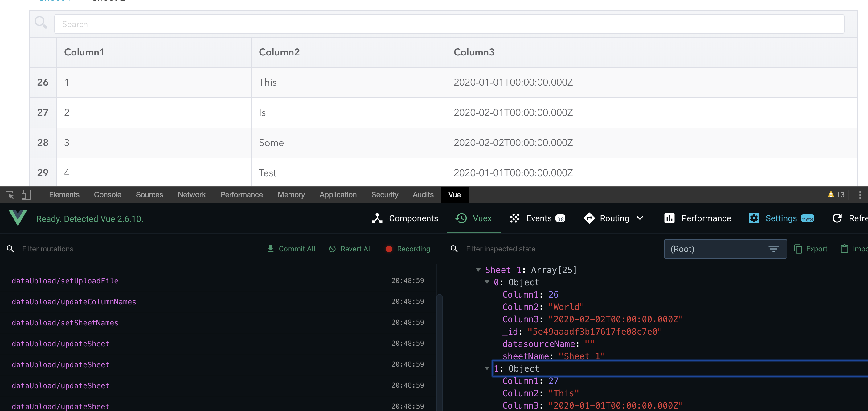Open Vue devtools Performance panel
The height and width of the screenshot is (411, 868).
click(697, 218)
